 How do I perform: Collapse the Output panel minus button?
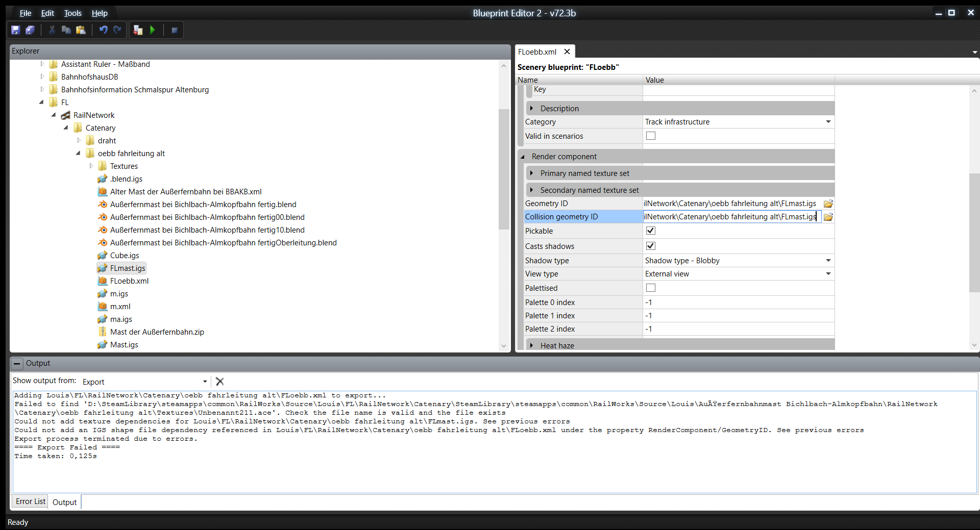(x=17, y=364)
